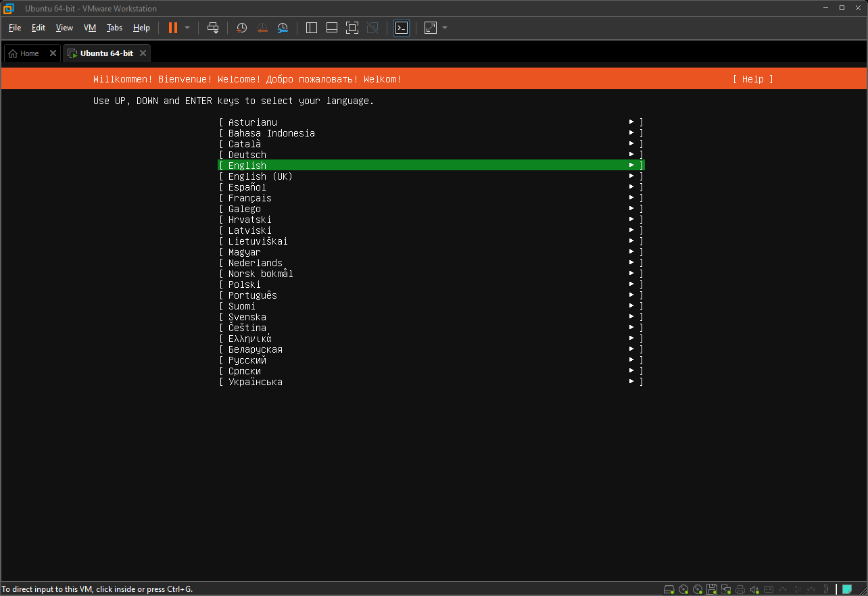The image size is (868, 596).
Task: Open the power options dropdown arrow
Action: [x=187, y=28]
